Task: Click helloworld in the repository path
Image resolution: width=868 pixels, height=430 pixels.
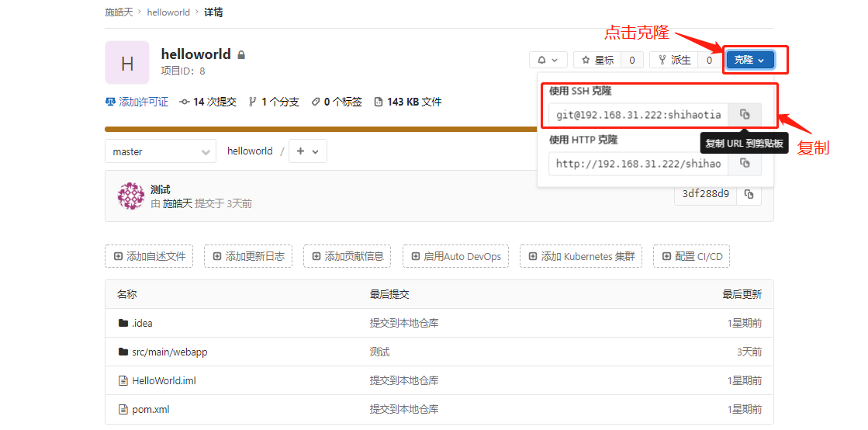Action: click(250, 151)
